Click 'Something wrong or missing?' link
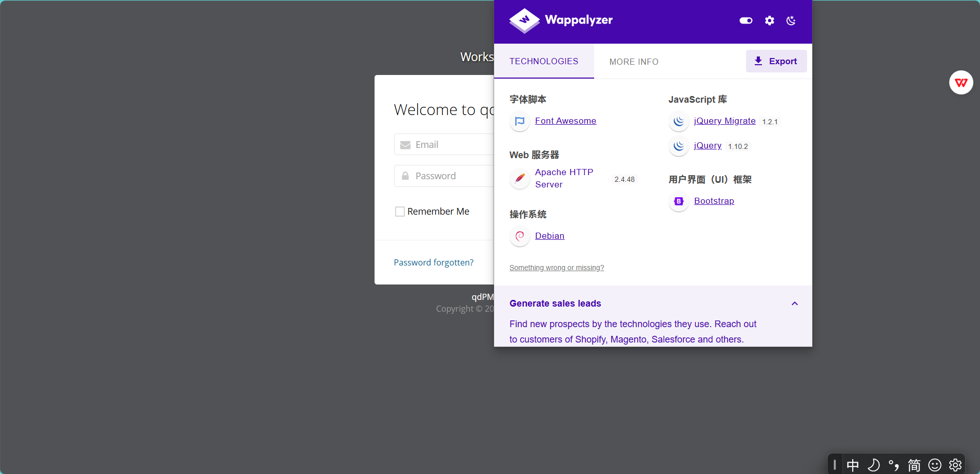The width and height of the screenshot is (980, 474). [x=557, y=268]
